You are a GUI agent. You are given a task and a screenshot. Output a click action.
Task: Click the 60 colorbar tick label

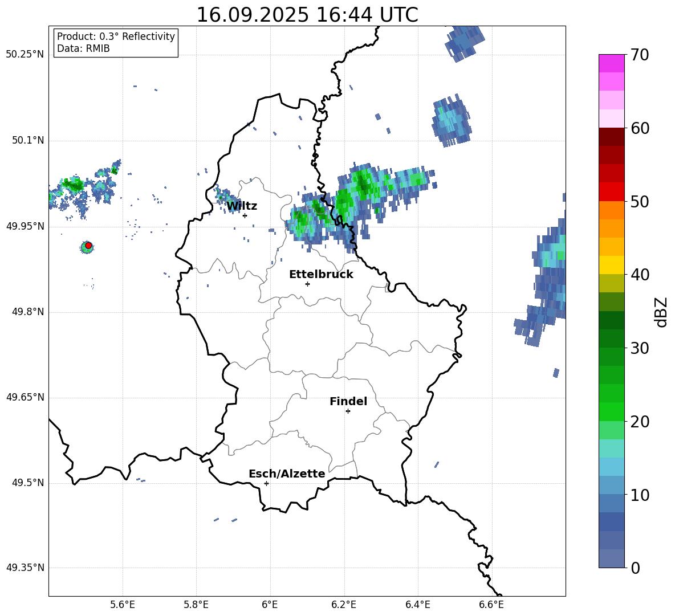pos(640,128)
